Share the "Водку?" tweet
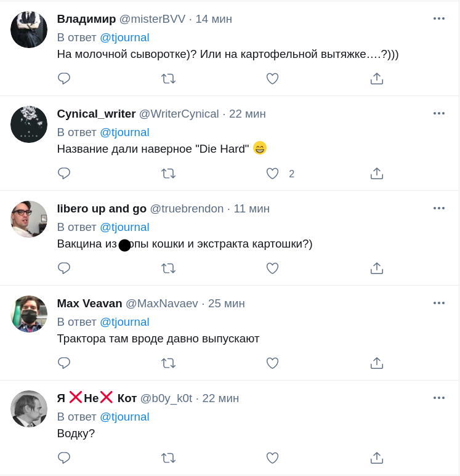The height and width of the screenshot is (476, 460). tap(377, 458)
